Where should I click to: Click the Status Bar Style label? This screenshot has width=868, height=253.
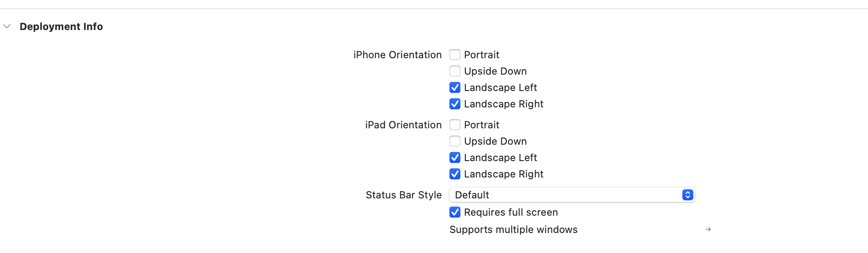(404, 195)
